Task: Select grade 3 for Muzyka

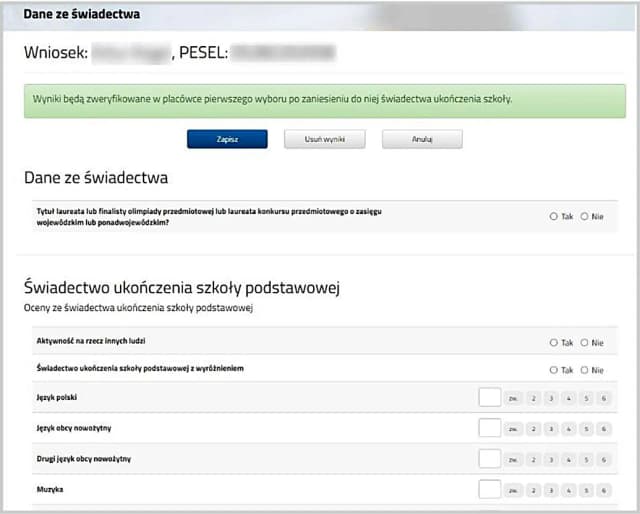Action: [x=551, y=491]
